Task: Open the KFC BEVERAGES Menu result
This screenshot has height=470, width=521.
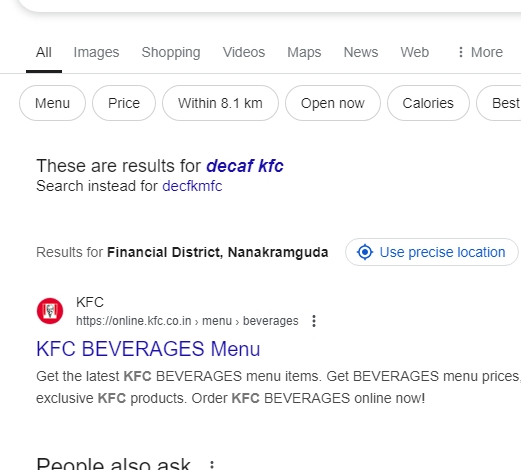Action: pyautogui.click(x=148, y=349)
